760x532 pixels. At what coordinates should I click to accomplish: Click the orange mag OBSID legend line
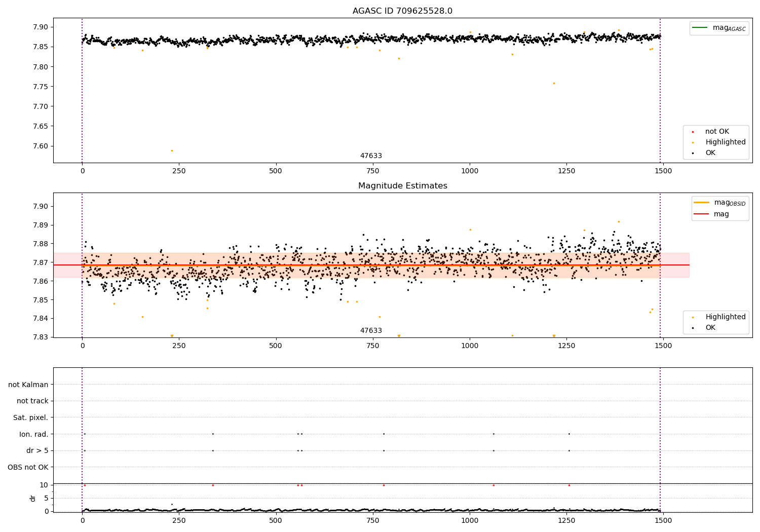[702, 203]
